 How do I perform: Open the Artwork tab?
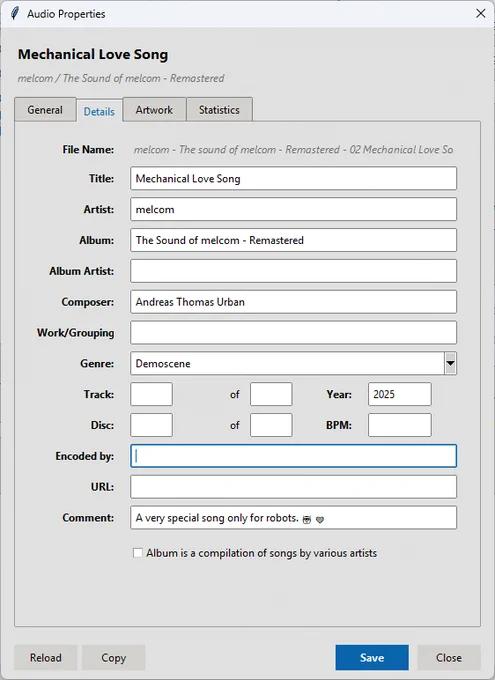tap(154, 110)
